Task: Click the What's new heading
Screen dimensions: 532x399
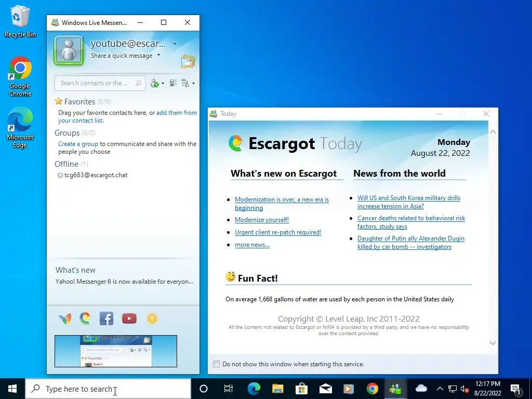Action: tap(76, 270)
